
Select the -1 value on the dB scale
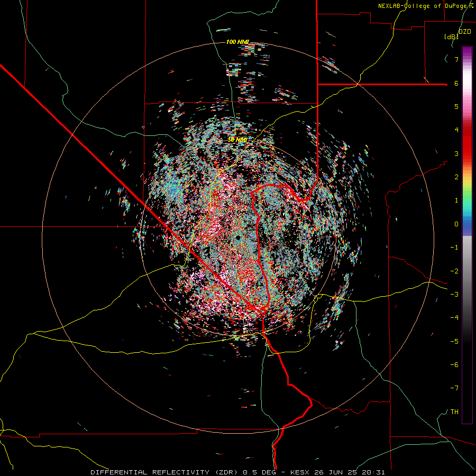tap(454, 248)
